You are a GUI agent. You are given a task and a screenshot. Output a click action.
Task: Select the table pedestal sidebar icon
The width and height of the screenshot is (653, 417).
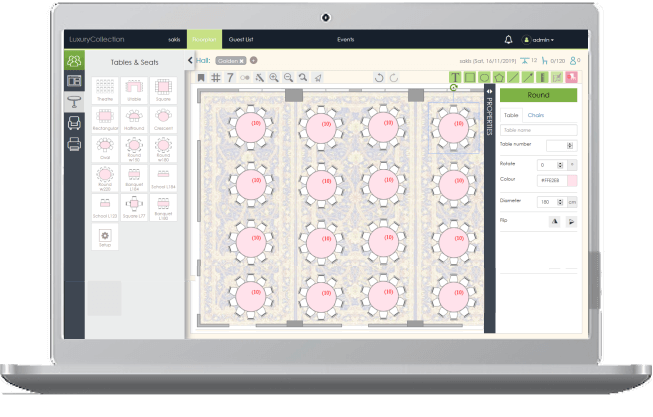click(74, 101)
